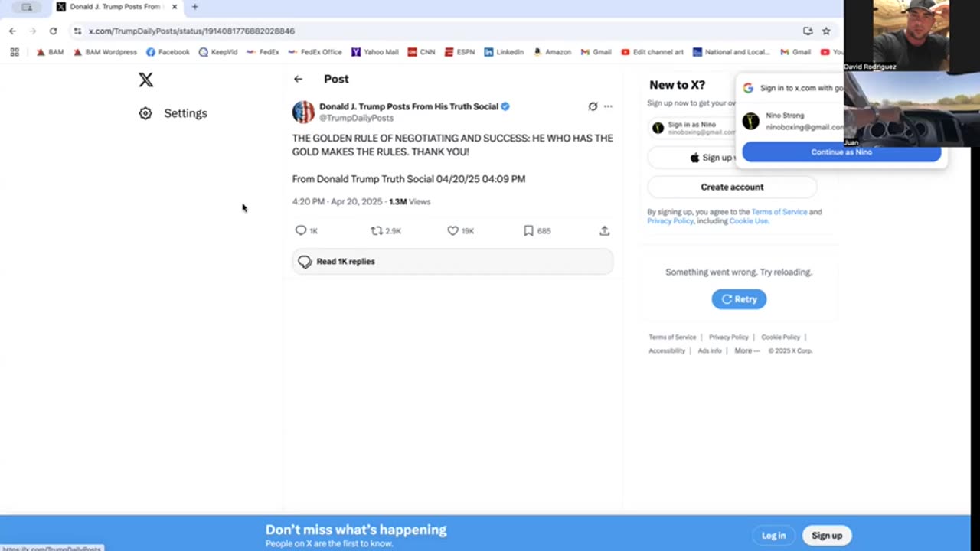Click Sign in as Nino button

pyautogui.click(x=693, y=128)
